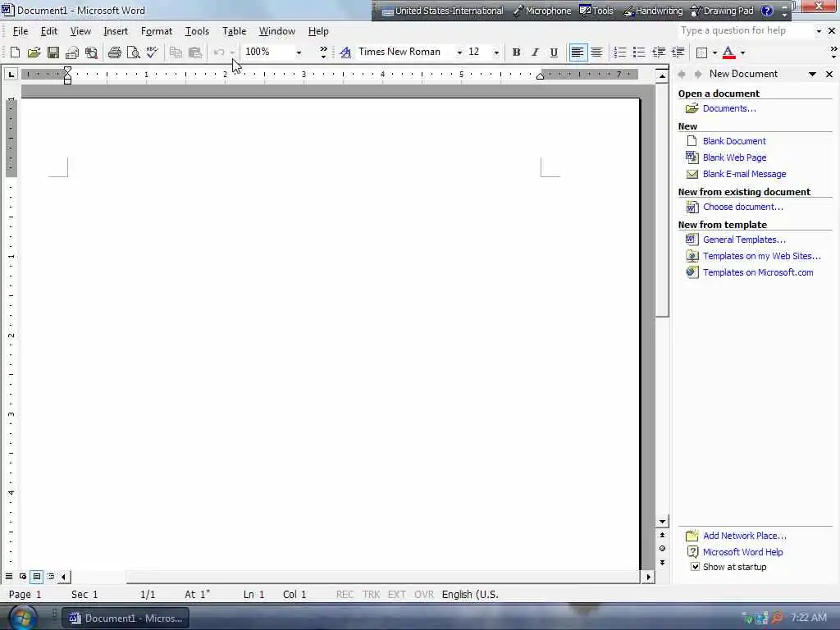The image size is (840, 630).
Task: Open General Templates... link
Action: coord(744,240)
